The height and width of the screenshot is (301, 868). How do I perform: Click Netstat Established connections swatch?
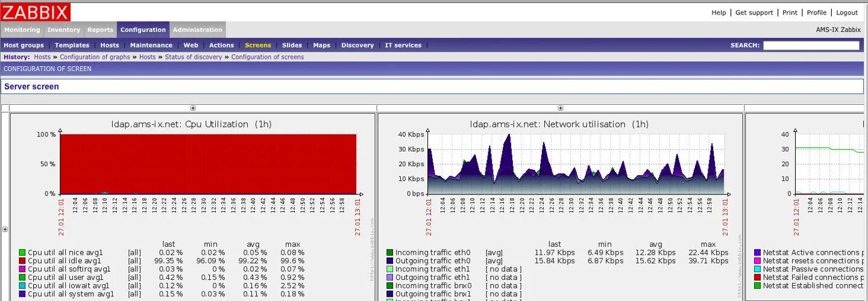click(758, 286)
